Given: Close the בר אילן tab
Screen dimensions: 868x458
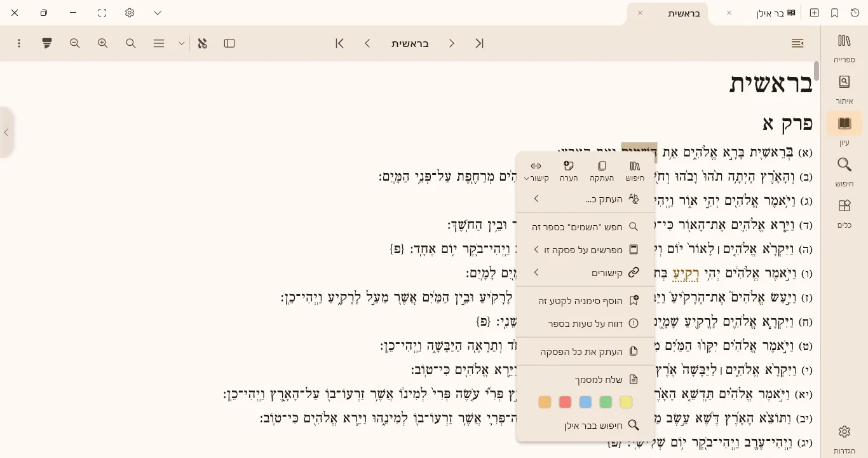Looking at the screenshot, I should 729,13.
